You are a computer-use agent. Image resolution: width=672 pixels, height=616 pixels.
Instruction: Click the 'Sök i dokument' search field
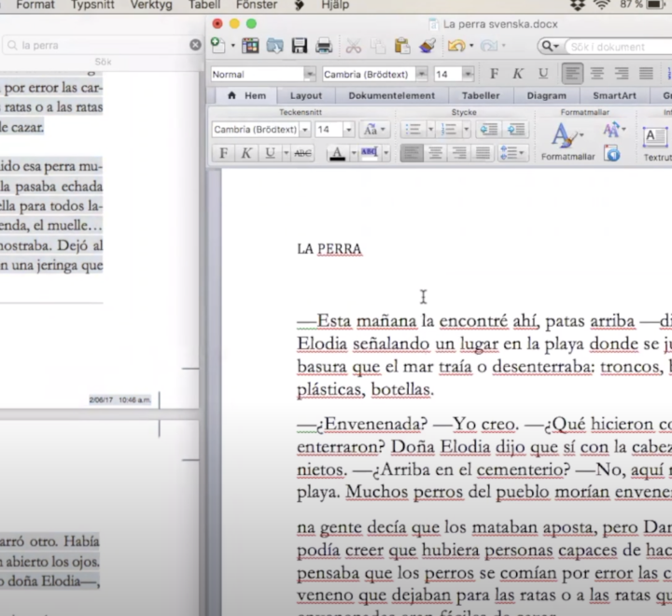click(617, 47)
